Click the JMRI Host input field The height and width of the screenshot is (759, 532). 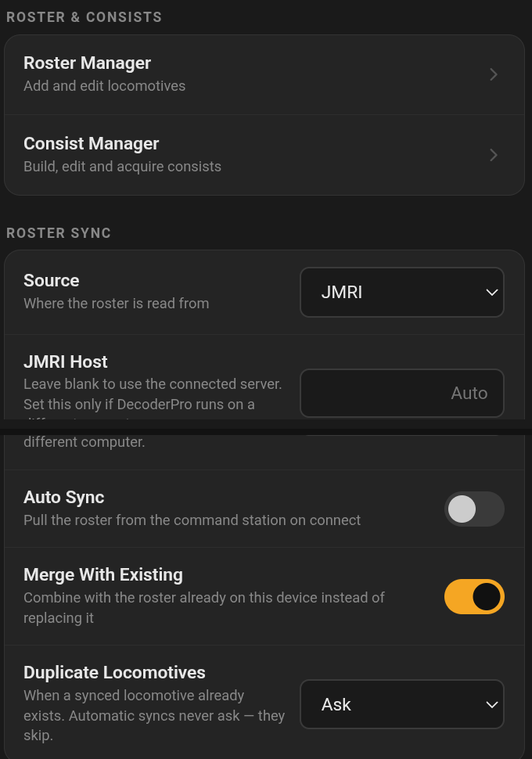pos(402,393)
